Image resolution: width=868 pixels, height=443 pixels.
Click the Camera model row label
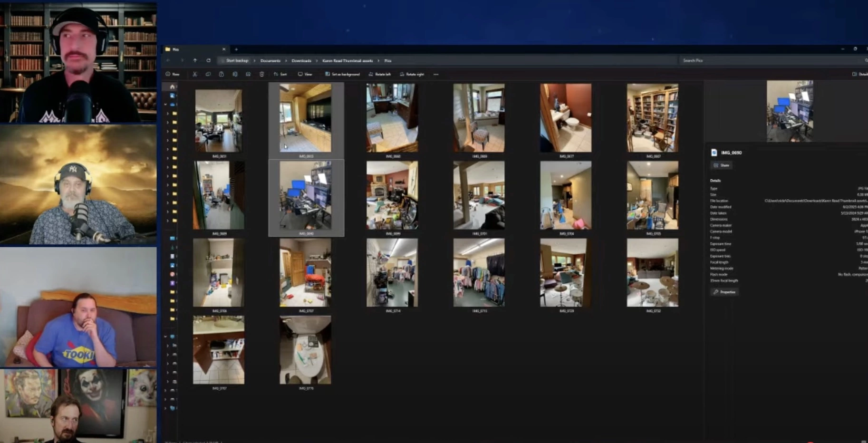point(721,231)
